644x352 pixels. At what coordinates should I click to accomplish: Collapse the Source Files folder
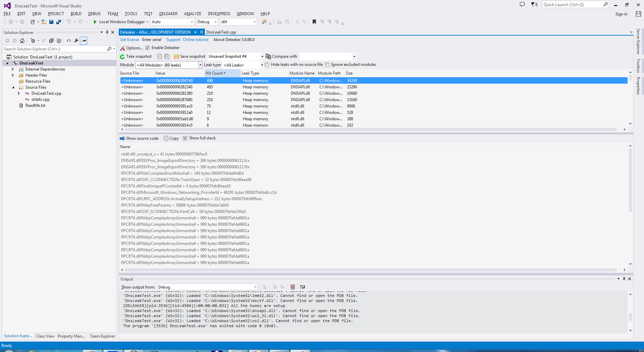[x=13, y=87]
